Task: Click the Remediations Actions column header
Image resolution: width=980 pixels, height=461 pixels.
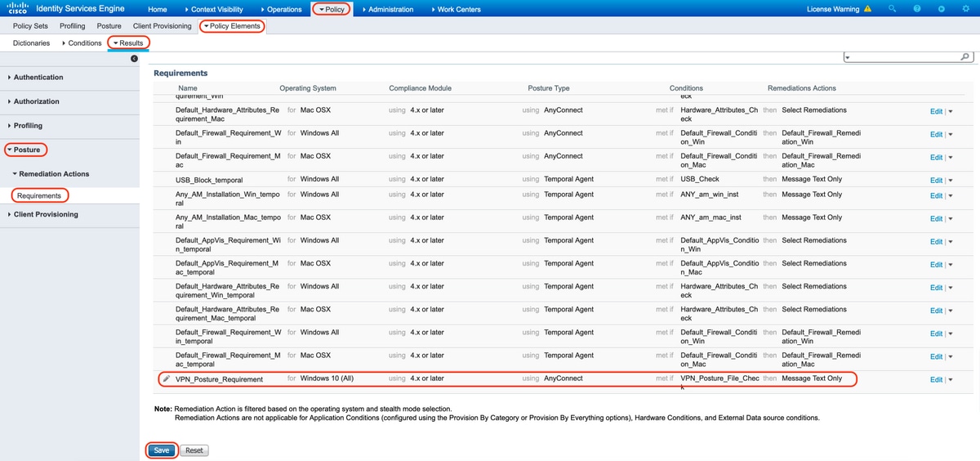Action: [802, 88]
